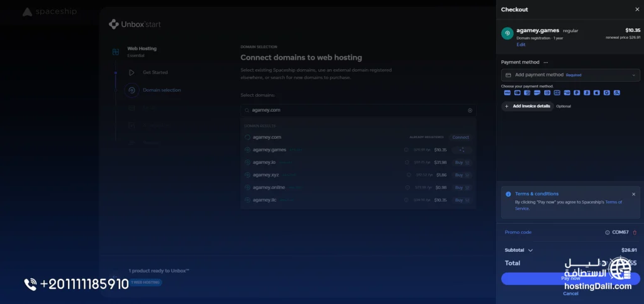The height and width of the screenshot is (304, 644).
Task: Edit the agamey.games domain order
Action: click(x=521, y=45)
